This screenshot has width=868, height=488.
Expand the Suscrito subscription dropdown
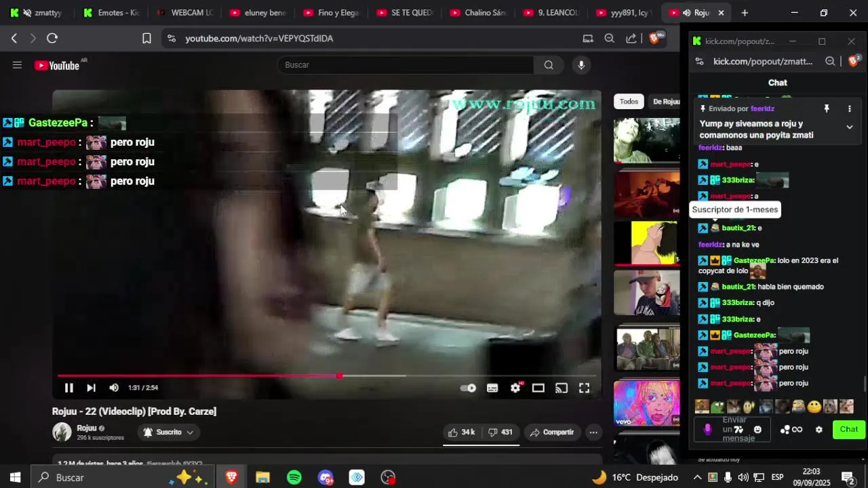[x=168, y=432]
